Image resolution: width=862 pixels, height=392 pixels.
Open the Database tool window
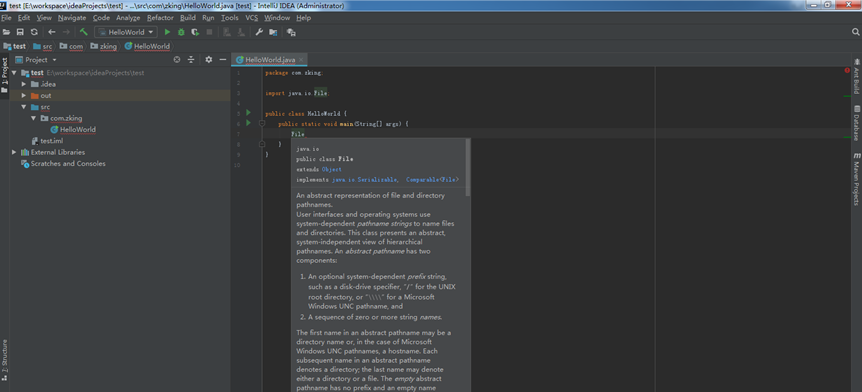click(857, 123)
